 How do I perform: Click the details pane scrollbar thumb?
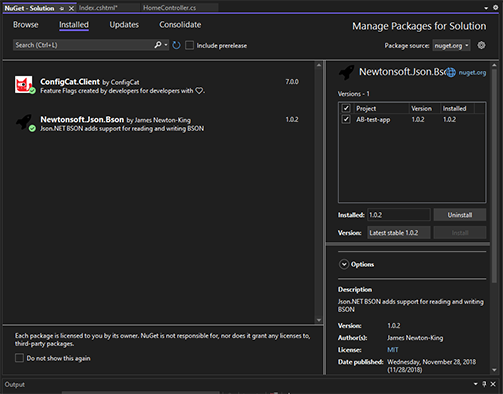494,175
